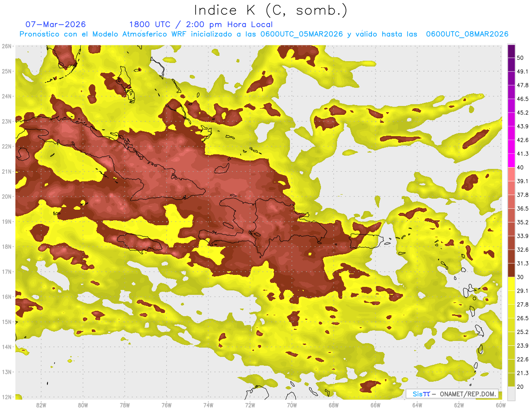This screenshot has width=532, height=411.
Task: Click the '42.6' color scale value
Action: [523, 141]
